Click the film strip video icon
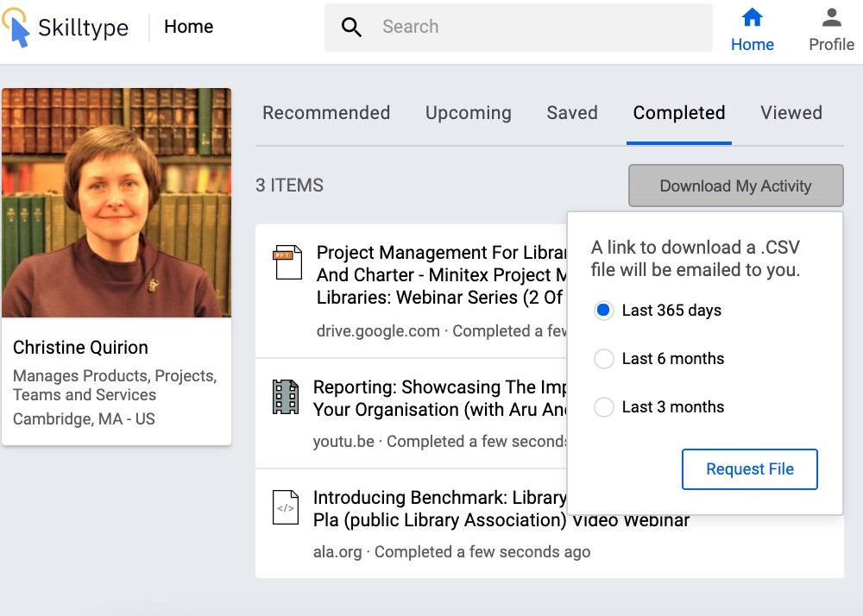Viewport: 863px width, 616px height. point(285,397)
